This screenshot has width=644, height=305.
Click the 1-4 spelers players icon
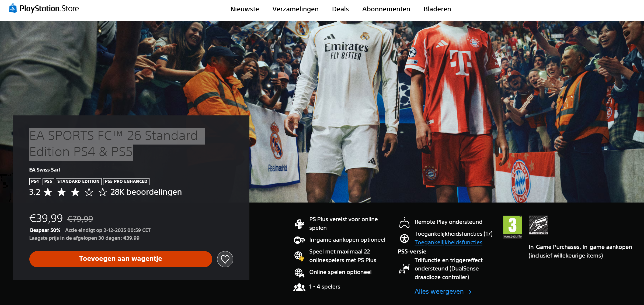[x=299, y=287]
